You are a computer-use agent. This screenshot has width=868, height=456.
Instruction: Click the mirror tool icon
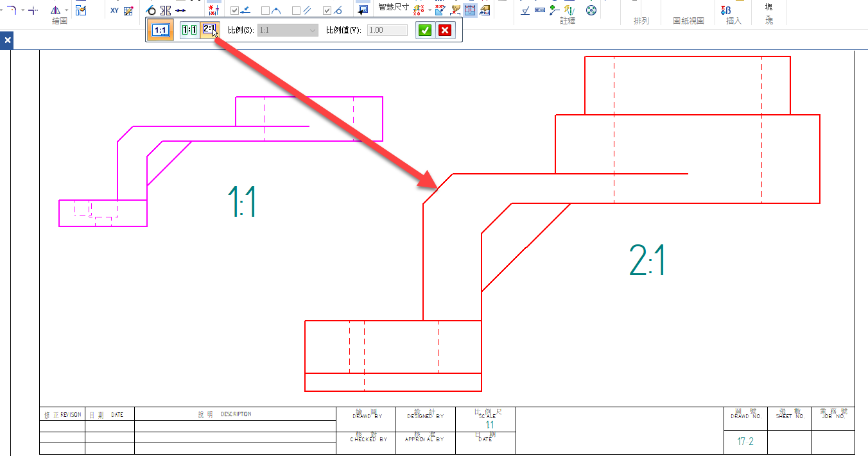56,10
